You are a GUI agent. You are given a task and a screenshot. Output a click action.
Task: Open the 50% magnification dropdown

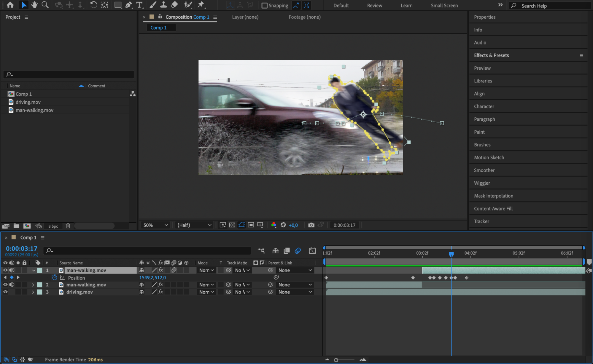coord(155,225)
